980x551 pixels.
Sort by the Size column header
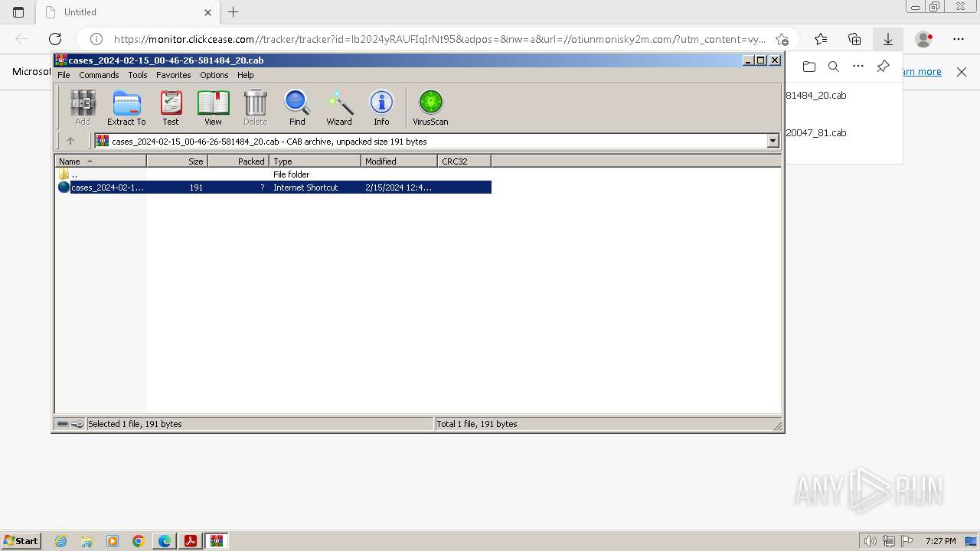[177, 161]
